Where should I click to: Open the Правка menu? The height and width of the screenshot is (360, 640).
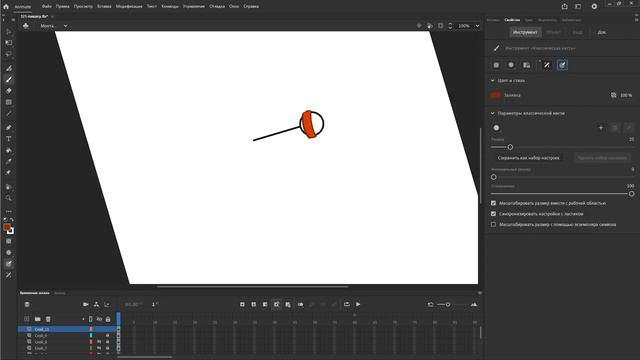point(62,7)
